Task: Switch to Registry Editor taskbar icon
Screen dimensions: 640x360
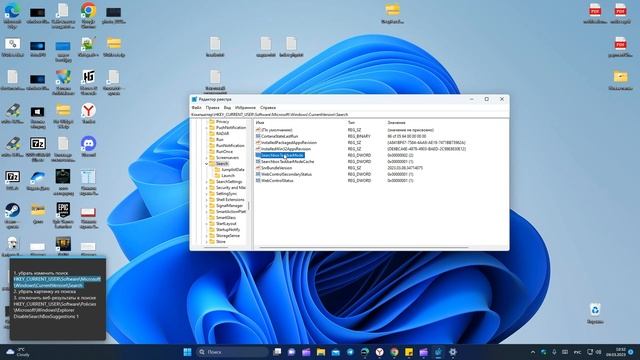Action: click(x=438, y=352)
